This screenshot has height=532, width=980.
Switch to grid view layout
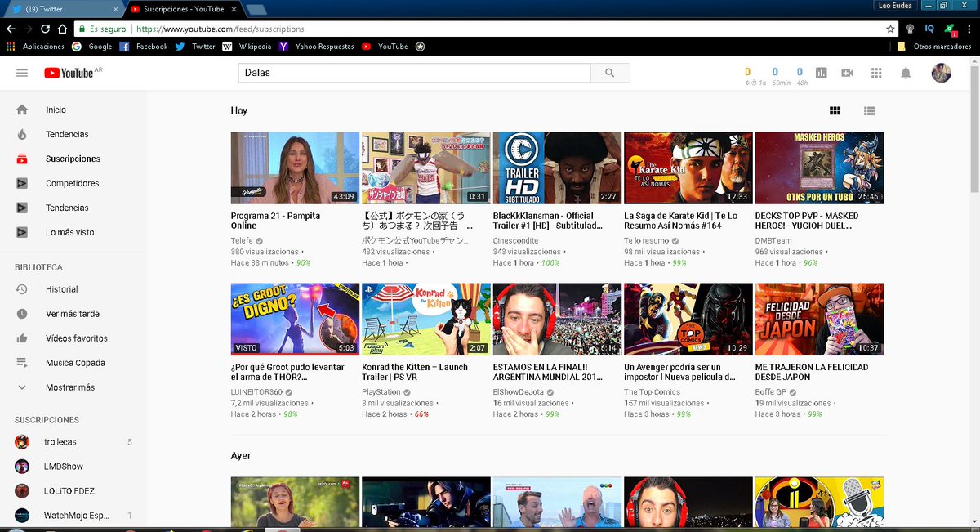tap(835, 110)
